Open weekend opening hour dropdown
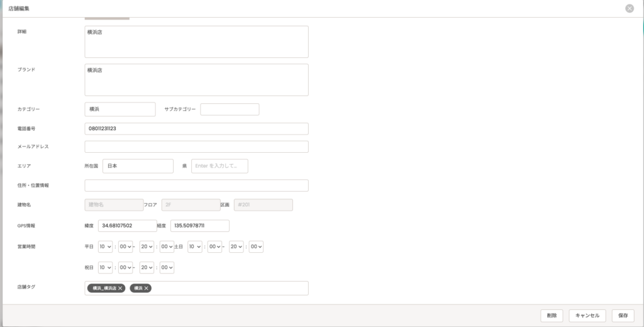Image resolution: width=644 pixels, height=327 pixels. [x=194, y=247]
